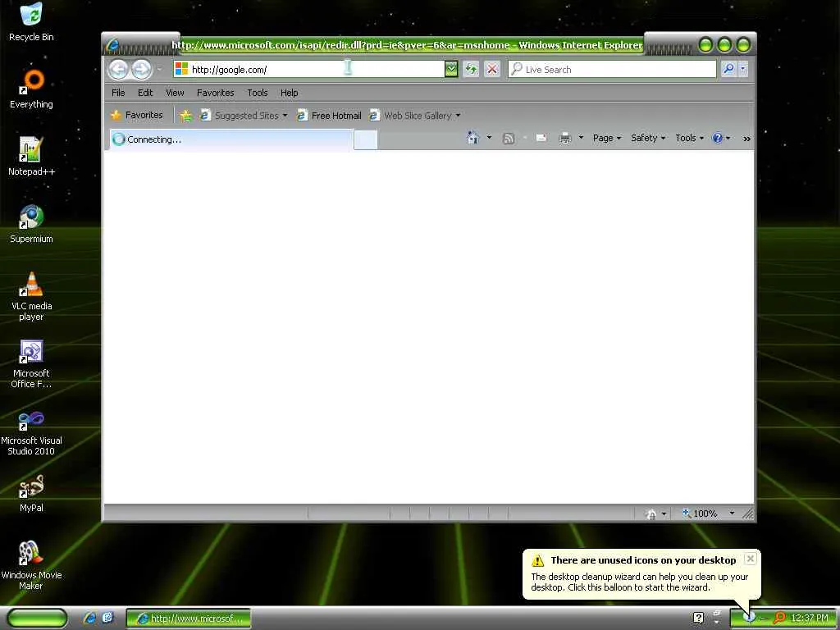Click the blue Help question mark icon

717,138
